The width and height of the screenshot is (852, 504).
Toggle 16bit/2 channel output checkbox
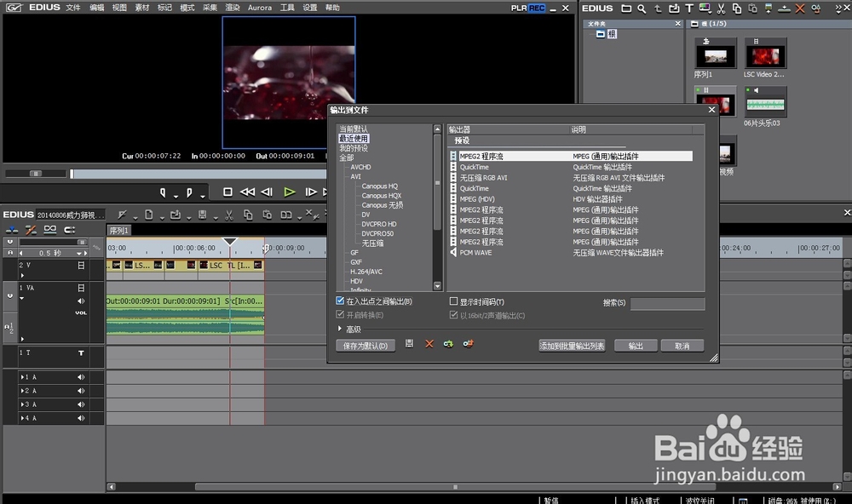point(453,315)
